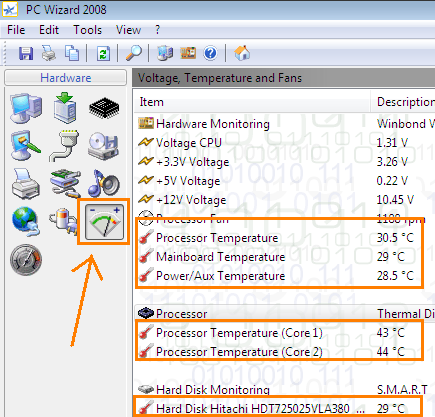Click the Copy toolbar icon
The image size is (435, 417).
(x=72, y=53)
